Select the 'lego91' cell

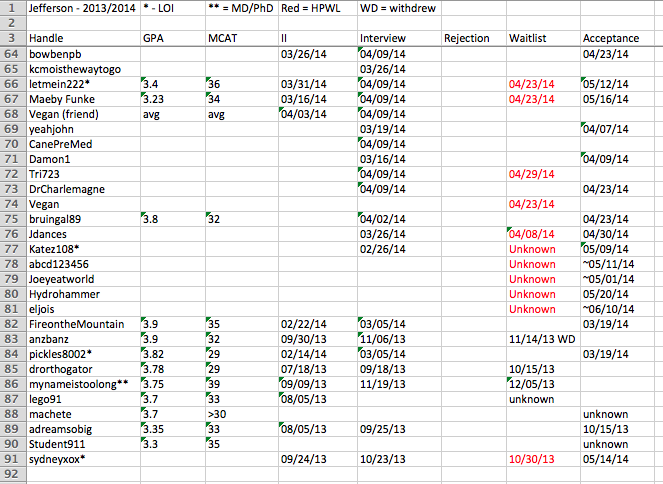click(x=83, y=399)
